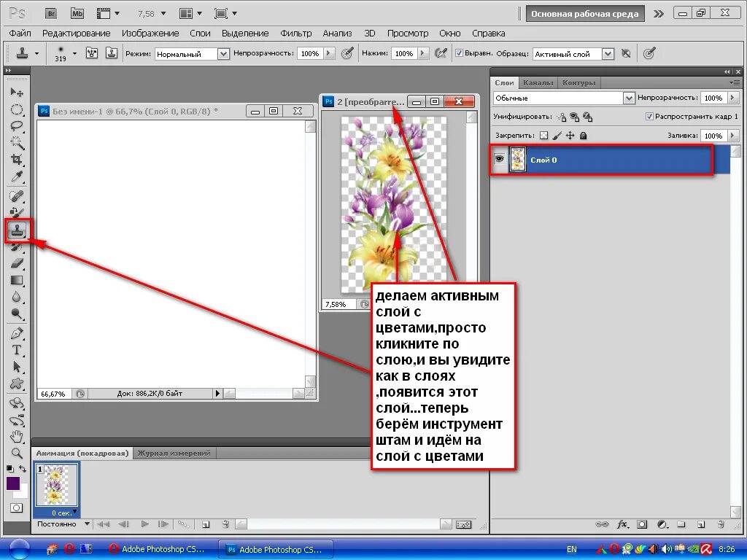Image resolution: width=747 pixels, height=560 pixels.
Task: Select the Blur drop tool
Action: (x=17, y=297)
